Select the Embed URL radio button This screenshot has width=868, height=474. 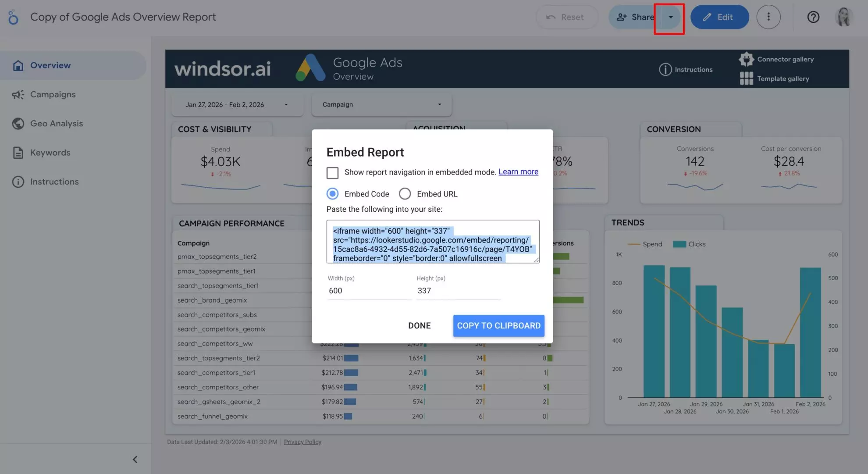click(x=405, y=193)
